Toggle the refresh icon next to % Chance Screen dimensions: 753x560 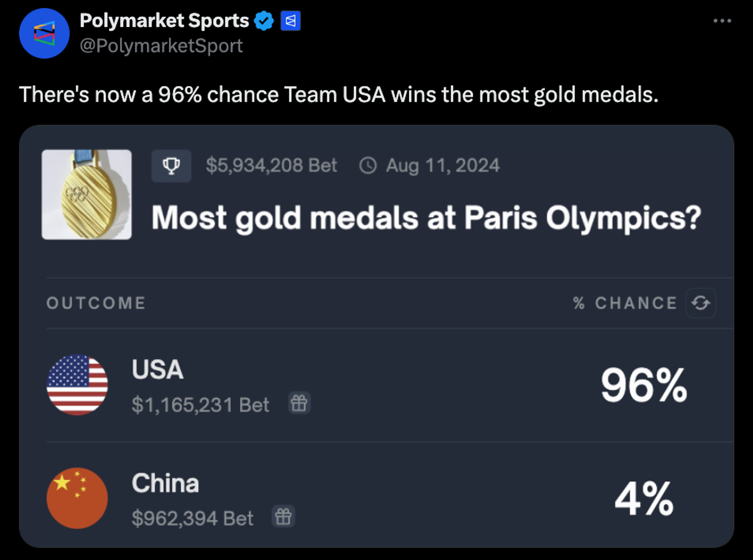(x=701, y=303)
